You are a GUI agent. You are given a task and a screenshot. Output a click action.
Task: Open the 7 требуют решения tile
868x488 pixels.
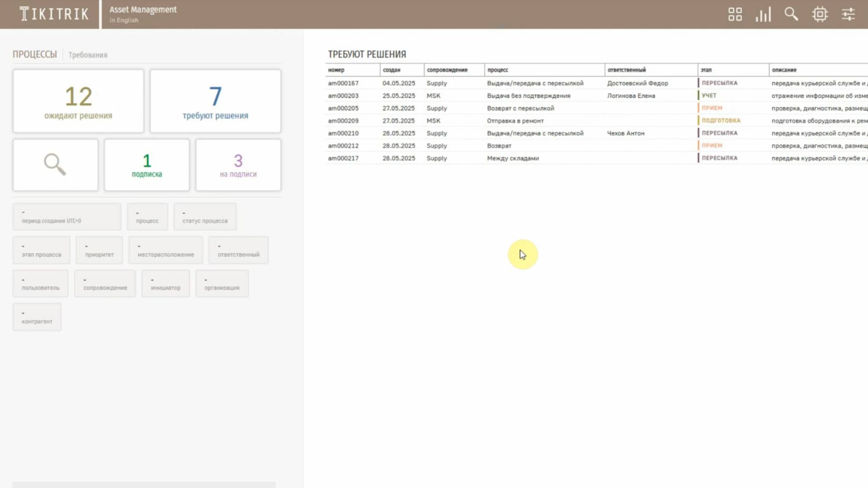[x=216, y=101]
